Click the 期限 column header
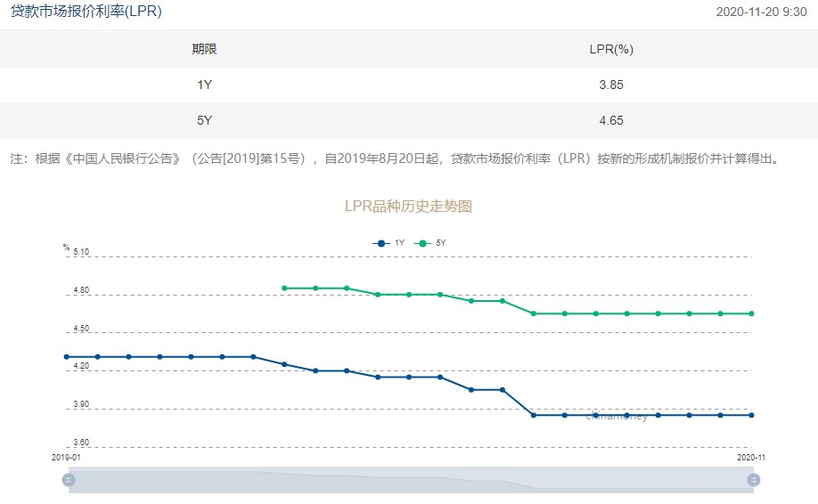The width and height of the screenshot is (818, 504). pos(205,49)
